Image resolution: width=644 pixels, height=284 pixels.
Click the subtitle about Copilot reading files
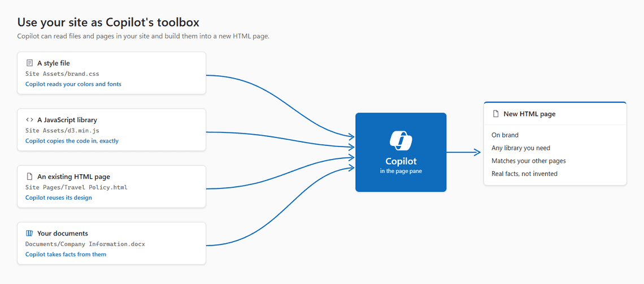pos(143,36)
